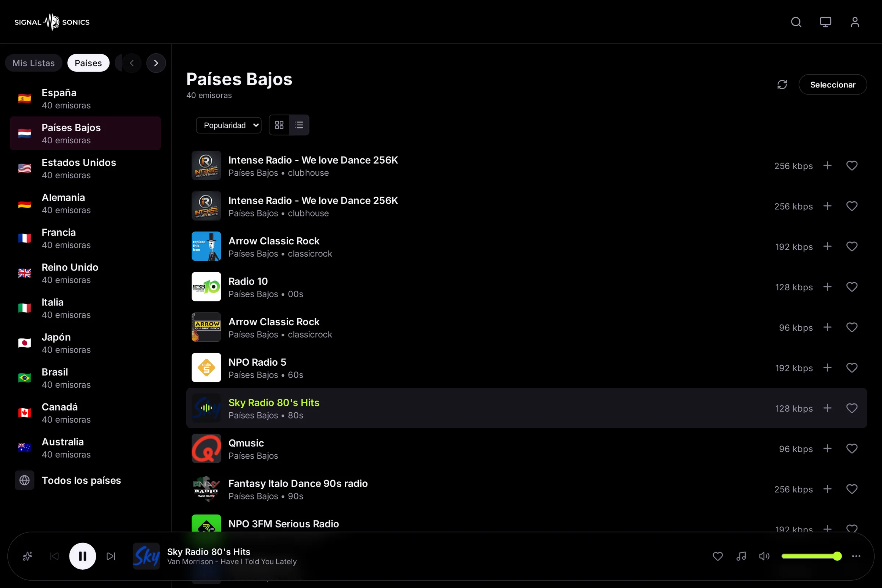Add Qmusic to a list
This screenshot has width=882, height=588.
(827, 448)
